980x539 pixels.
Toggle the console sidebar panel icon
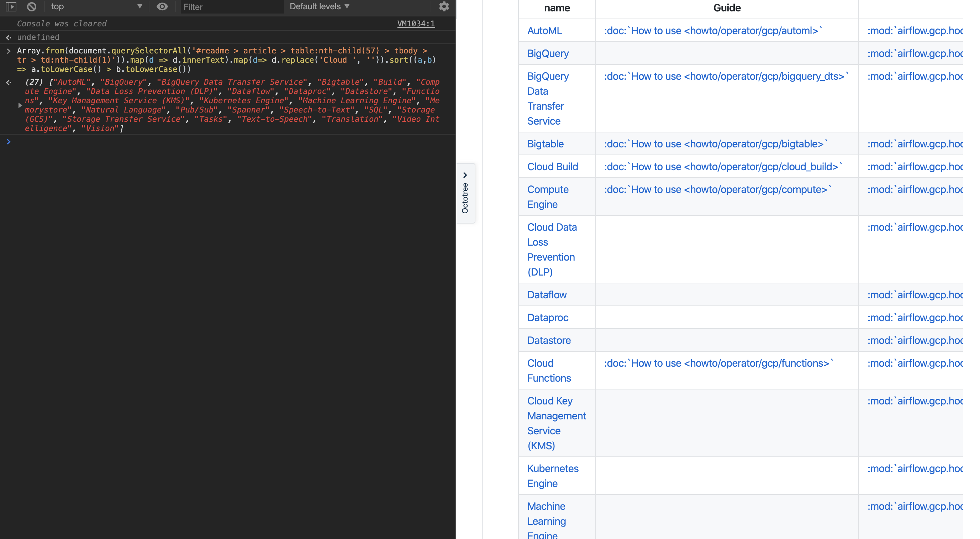pyautogui.click(x=11, y=6)
